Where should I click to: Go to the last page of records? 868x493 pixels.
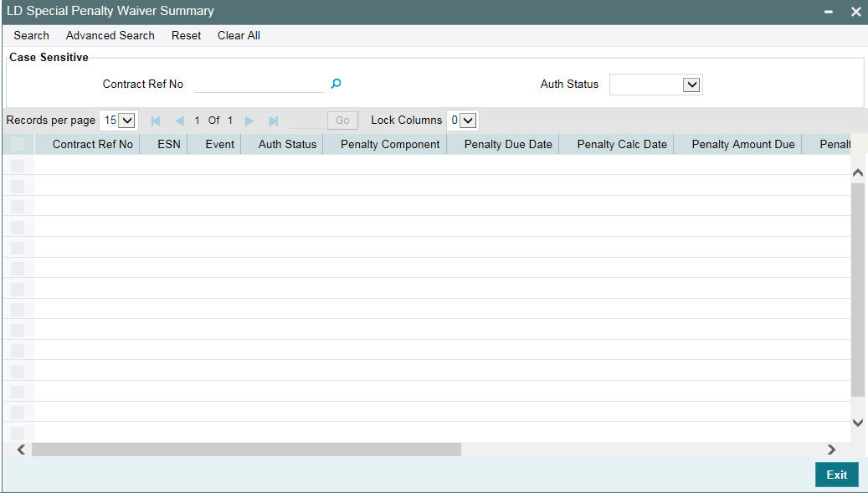[273, 121]
